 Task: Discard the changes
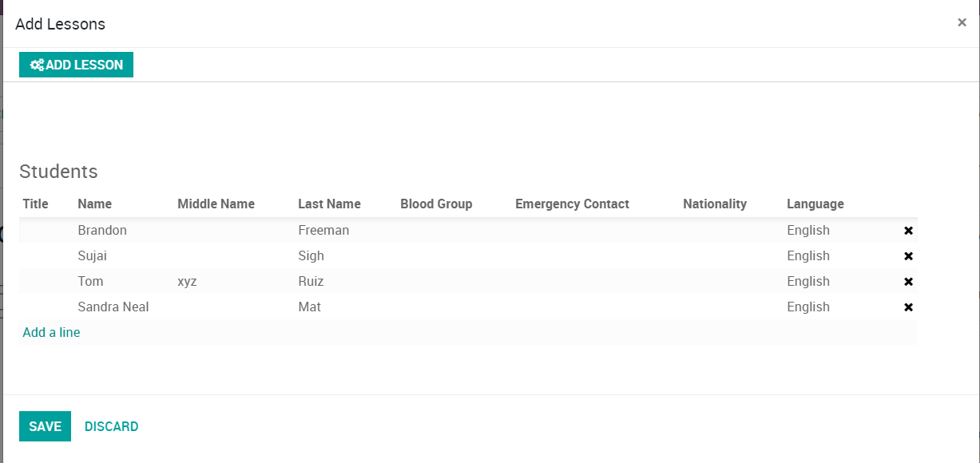(x=111, y=426)
